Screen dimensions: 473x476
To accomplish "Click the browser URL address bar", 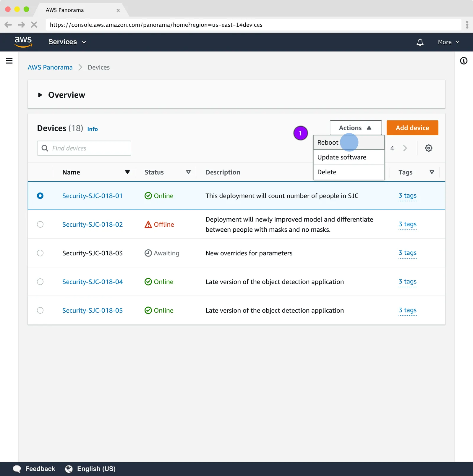I will pyautogui.click(x=253, y=25).
